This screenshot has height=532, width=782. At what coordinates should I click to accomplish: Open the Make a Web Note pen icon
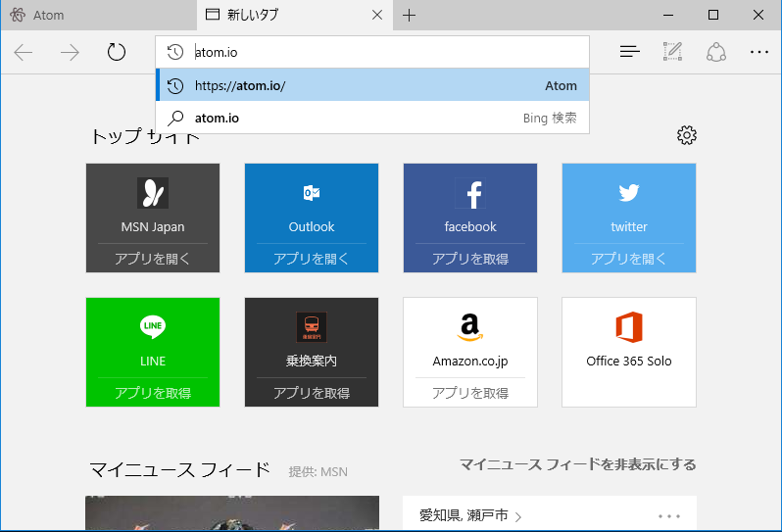672,51
